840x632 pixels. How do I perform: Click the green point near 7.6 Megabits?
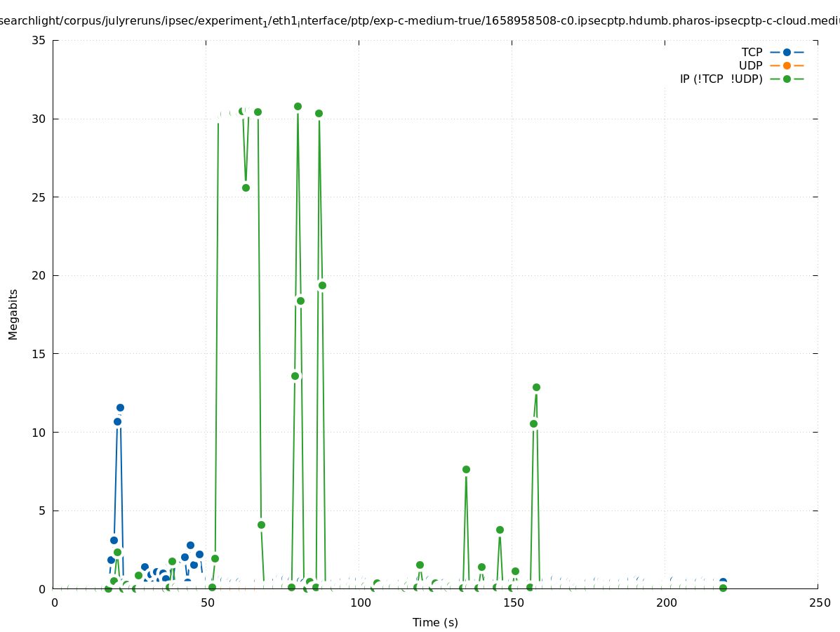pyautogui.click(x=466, y=469)
